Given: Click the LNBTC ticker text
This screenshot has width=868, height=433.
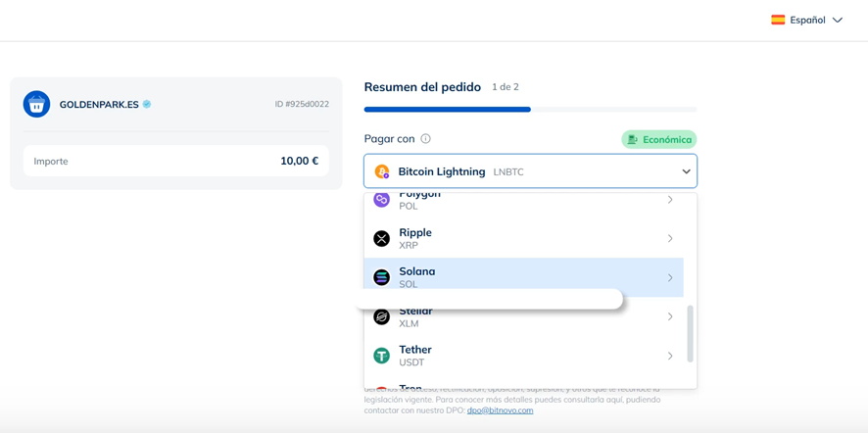Looking at the screenshot, I should [508, 172].
